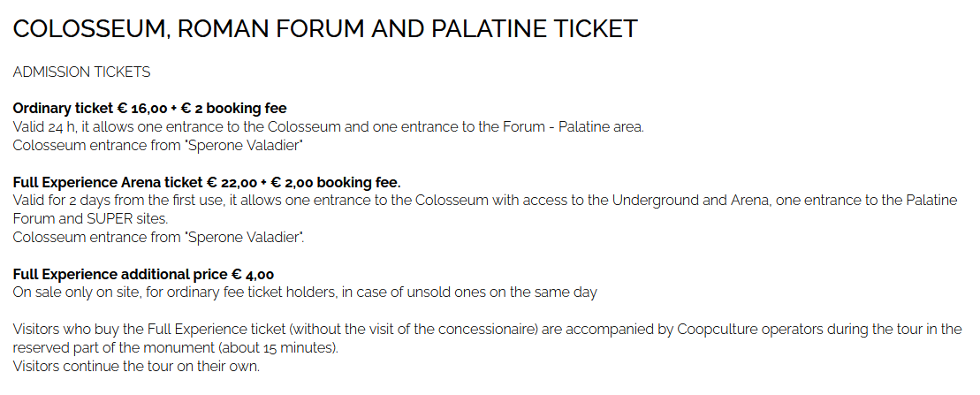Click the '€ 2,00 booking fee' text

point(335,183)
